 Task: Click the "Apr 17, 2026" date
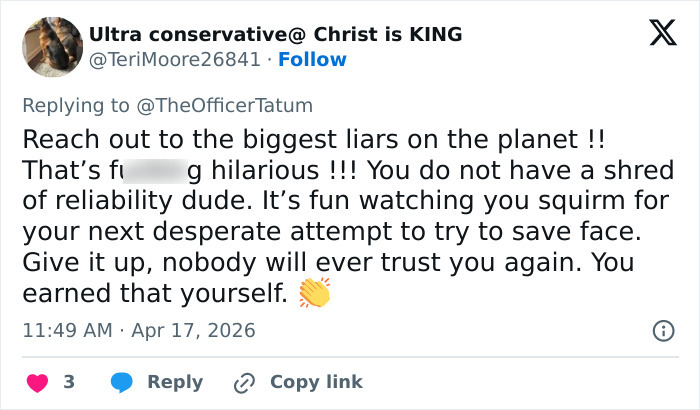point(192,330)
